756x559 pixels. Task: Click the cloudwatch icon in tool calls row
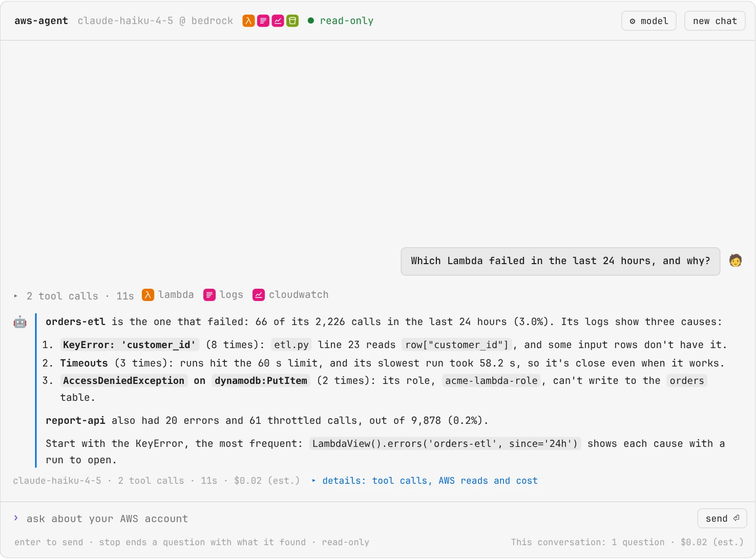pos(259,295)
